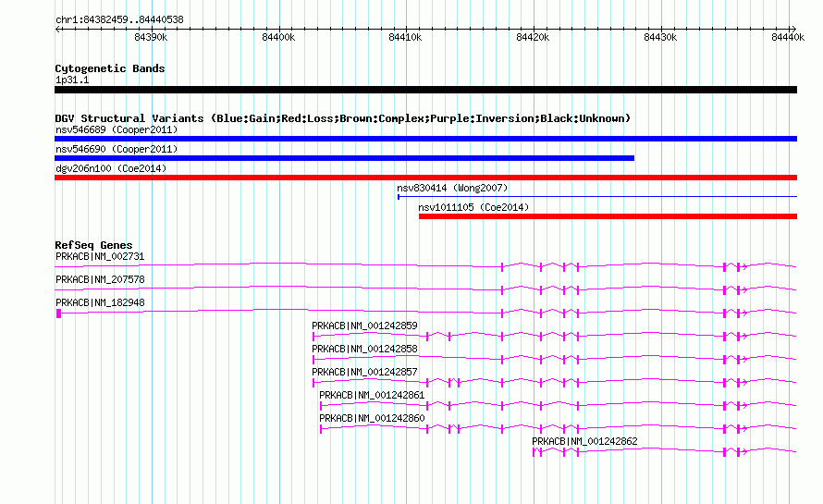Click the nsv830414 (Wong2007) thin blue line

597,197
